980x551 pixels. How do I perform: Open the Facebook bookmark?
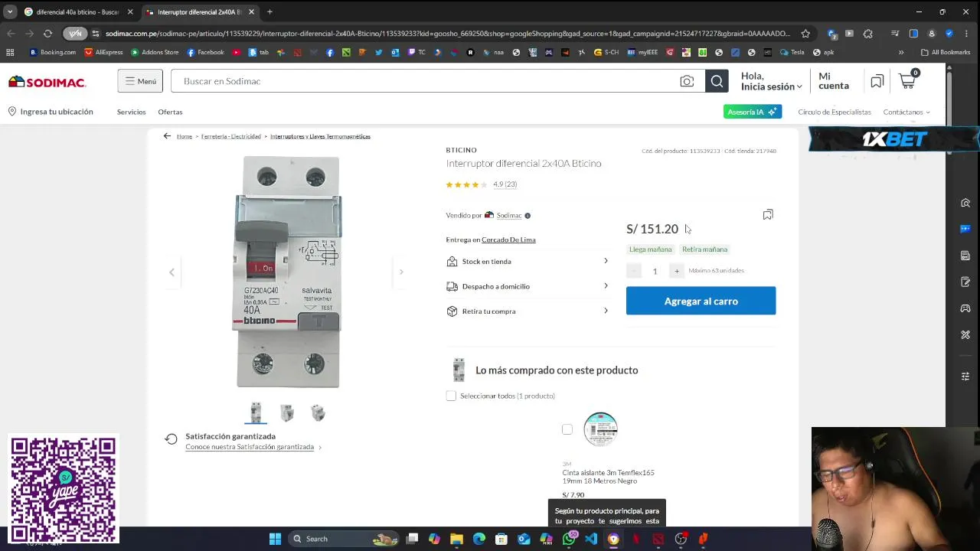[x=205, y=52]
